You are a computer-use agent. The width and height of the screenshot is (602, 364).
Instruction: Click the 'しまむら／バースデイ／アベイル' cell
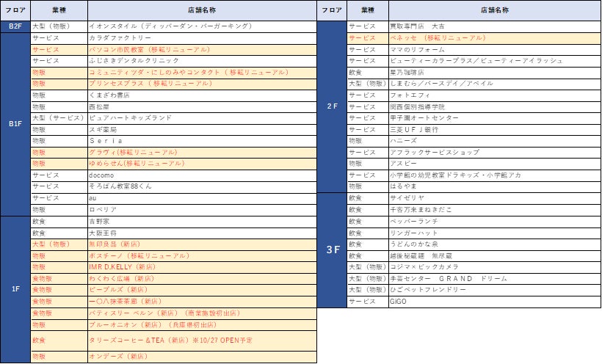(495, 84)
